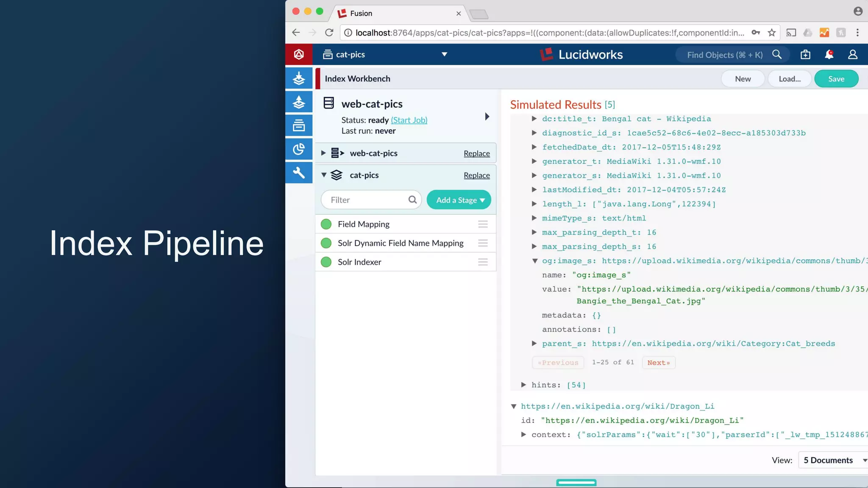Click the site info icon in address bar

click(348, 33)
